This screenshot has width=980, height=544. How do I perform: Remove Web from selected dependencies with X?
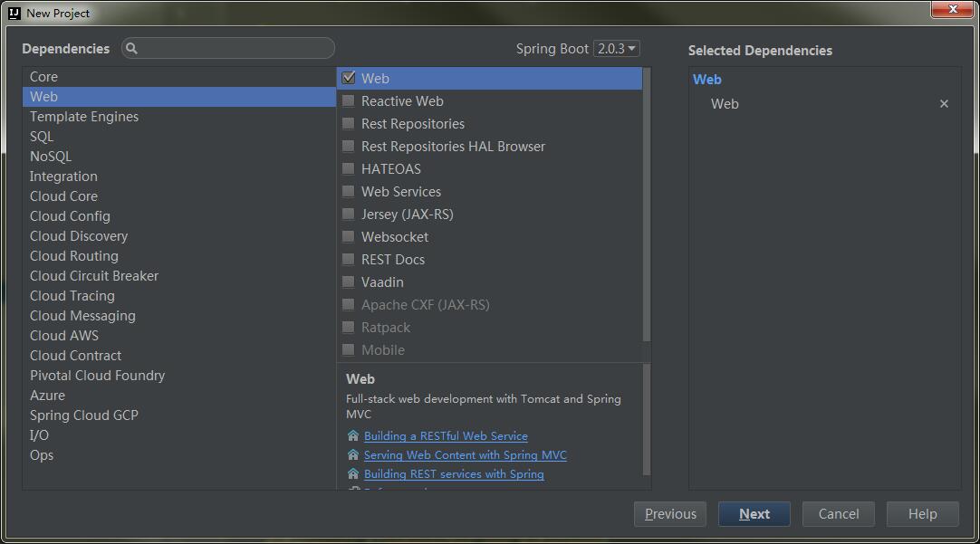pos(944,104)
